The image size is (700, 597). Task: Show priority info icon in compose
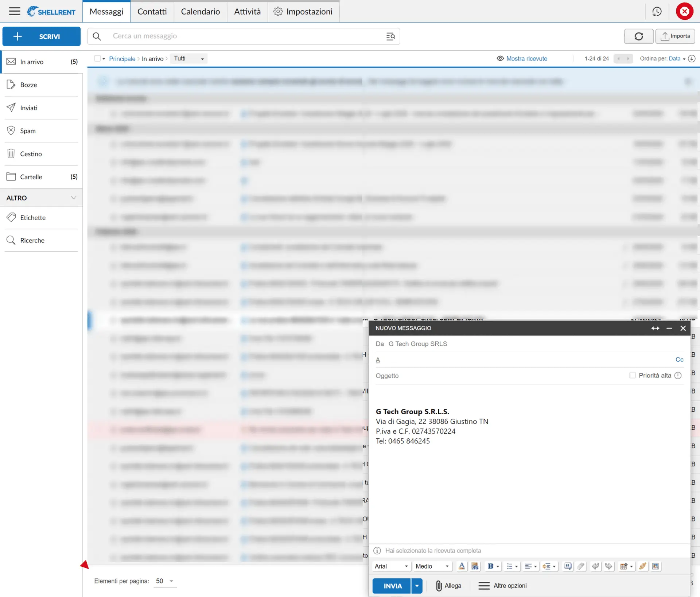(678, 376)
